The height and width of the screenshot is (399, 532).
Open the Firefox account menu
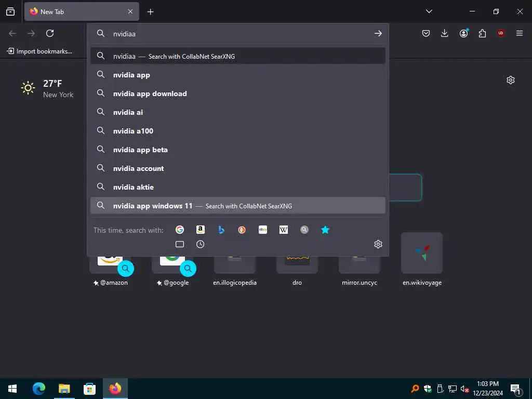tap(463, 33)
